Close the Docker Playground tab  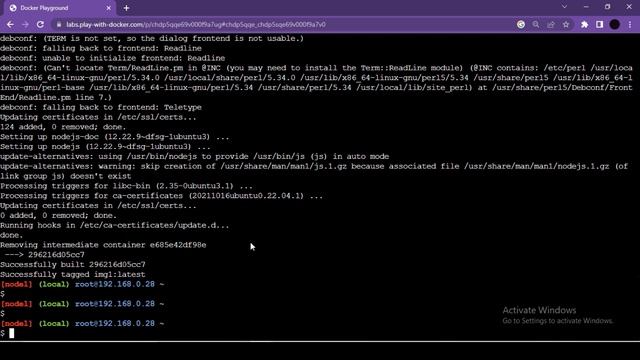(x=109, y=8)
